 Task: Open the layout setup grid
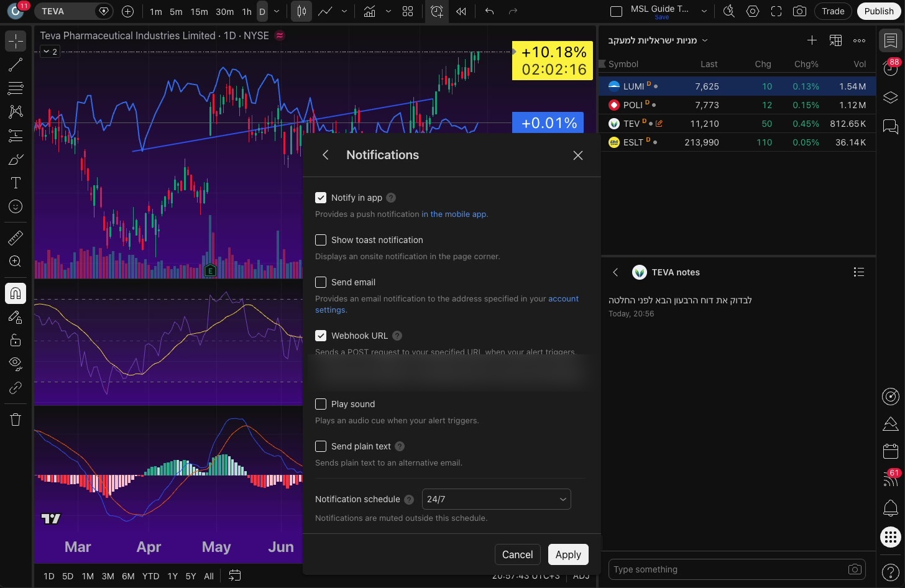click(408, 11)
